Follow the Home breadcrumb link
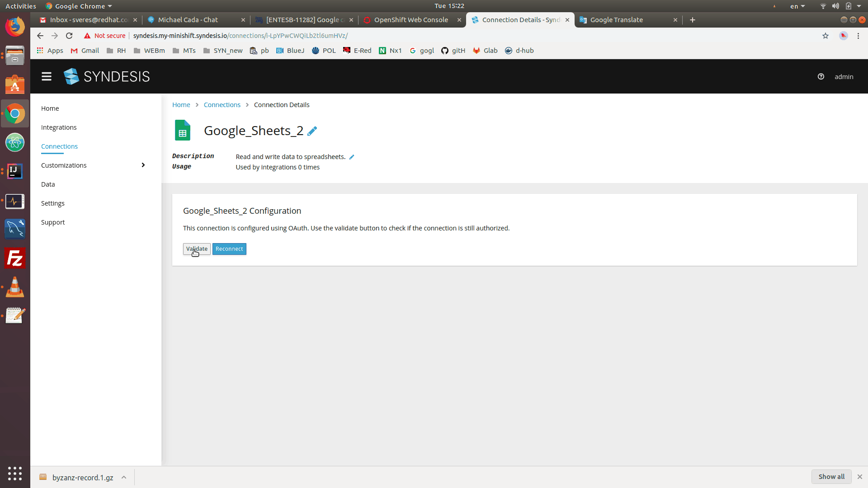The width and height of the screenshot is (868, 488). [x=181, y=105]
